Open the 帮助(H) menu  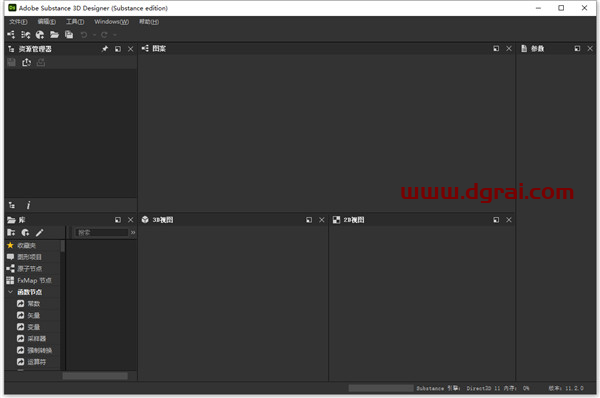pyautogui.click(x=149, y=22)
